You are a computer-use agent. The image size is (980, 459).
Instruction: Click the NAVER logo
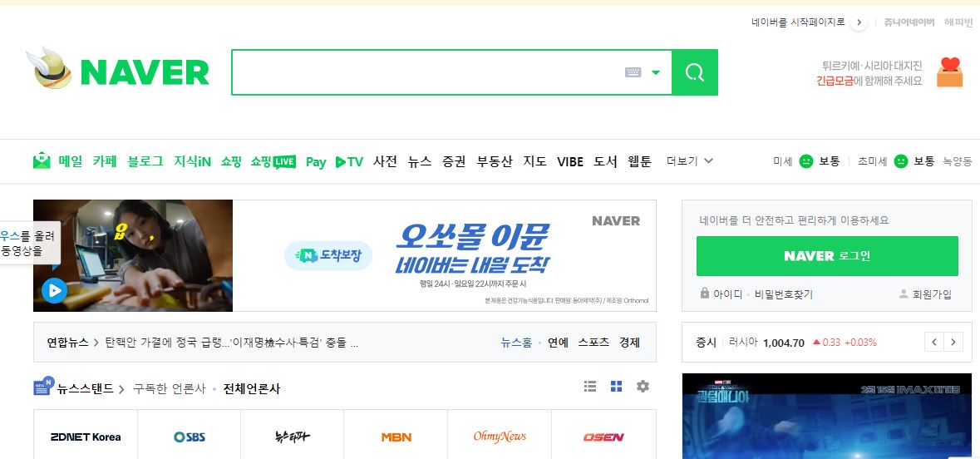click(x=145, y=72)
